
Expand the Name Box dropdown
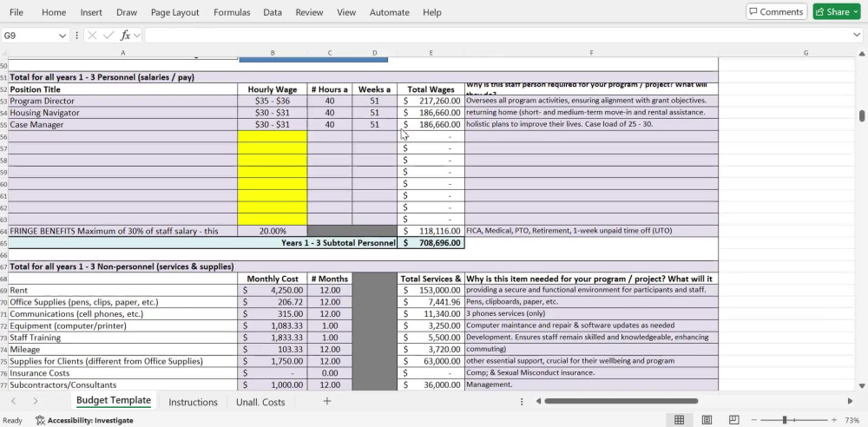[62, 36]
